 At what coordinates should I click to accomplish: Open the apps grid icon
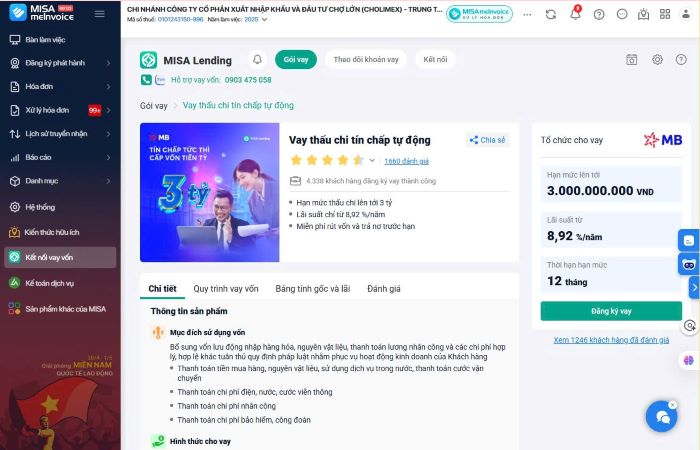tap(664, 14)
